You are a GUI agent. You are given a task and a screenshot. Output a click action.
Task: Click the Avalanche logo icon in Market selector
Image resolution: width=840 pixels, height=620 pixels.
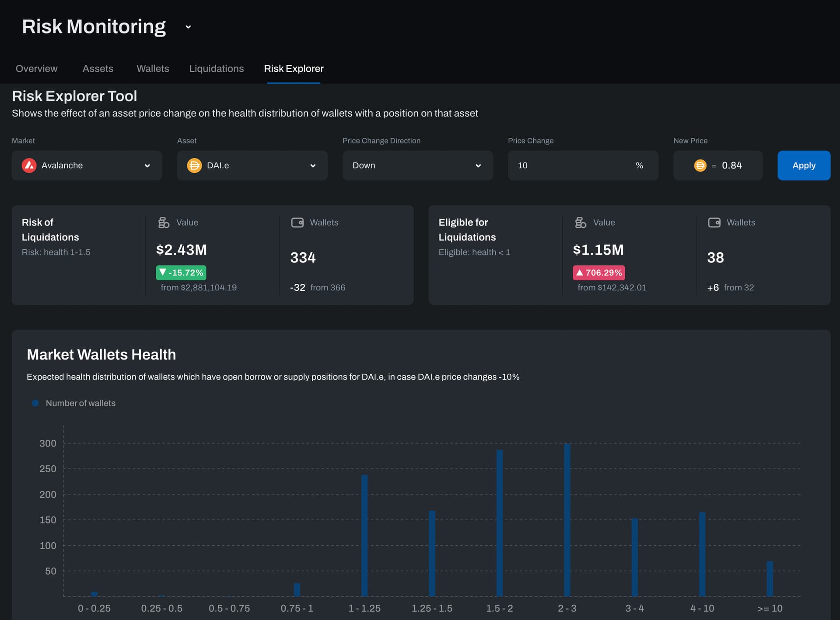point(29,166)
